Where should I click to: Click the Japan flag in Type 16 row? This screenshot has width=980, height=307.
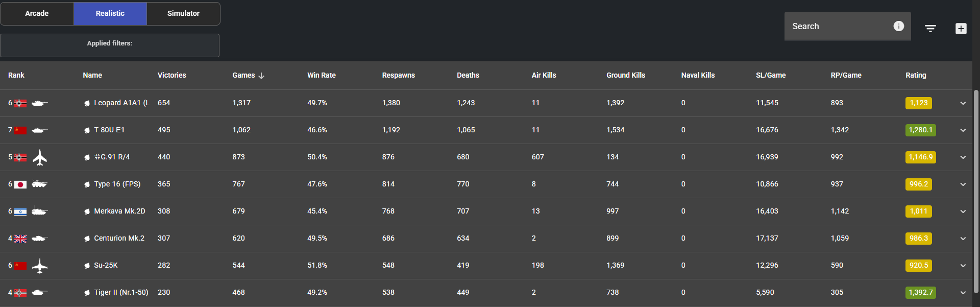(20, 184)
